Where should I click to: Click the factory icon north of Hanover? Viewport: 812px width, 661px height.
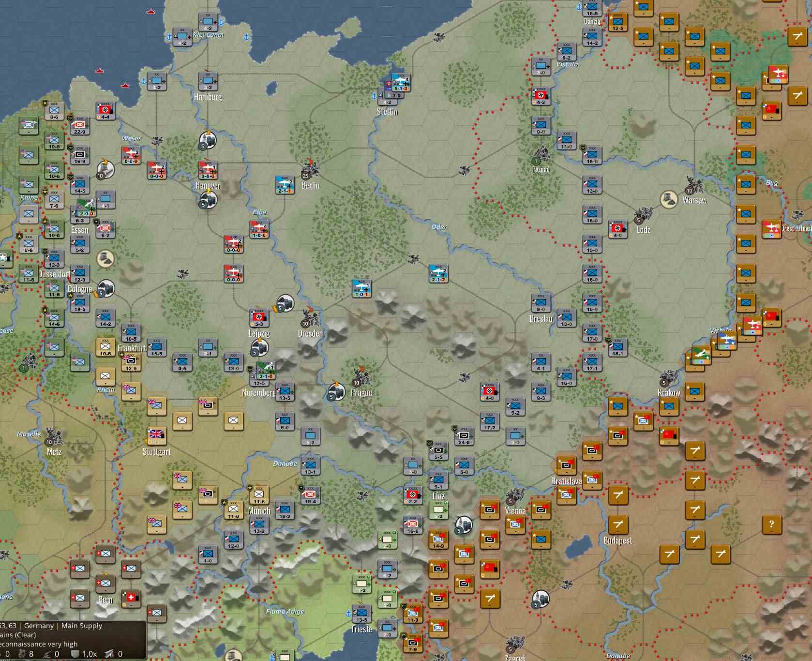[208, 140]
